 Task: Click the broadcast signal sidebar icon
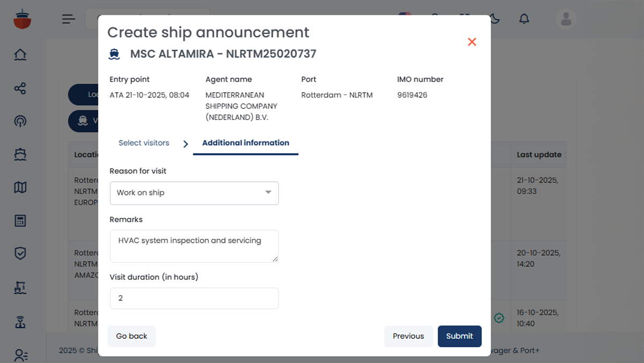coord(20,121)
